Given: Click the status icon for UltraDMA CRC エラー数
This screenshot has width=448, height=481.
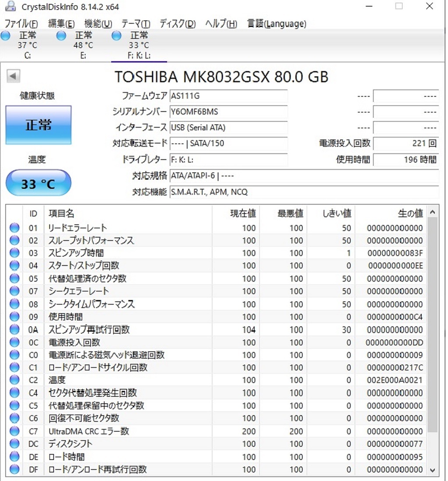Looking at the screenshot, I should [14, 431].
